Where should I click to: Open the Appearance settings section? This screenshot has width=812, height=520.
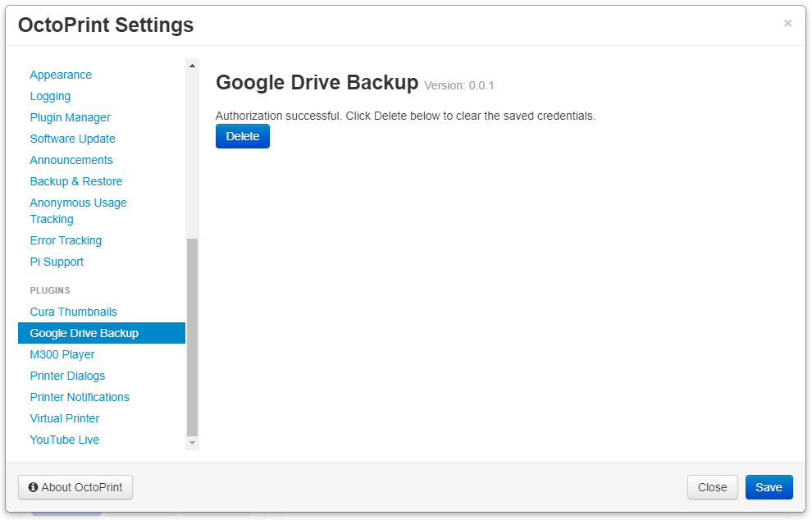[x=61, y=75]
